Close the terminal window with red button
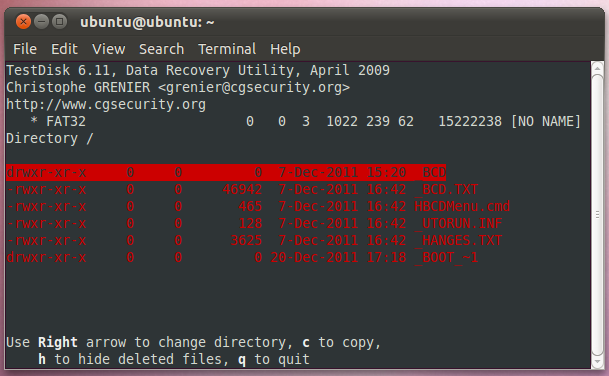Viewport: 609px width, 376px height. coord(23,21)
